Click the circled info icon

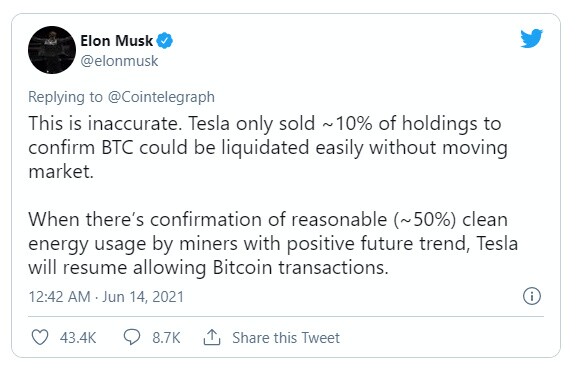pyautogui.click(x=532, y=296)
